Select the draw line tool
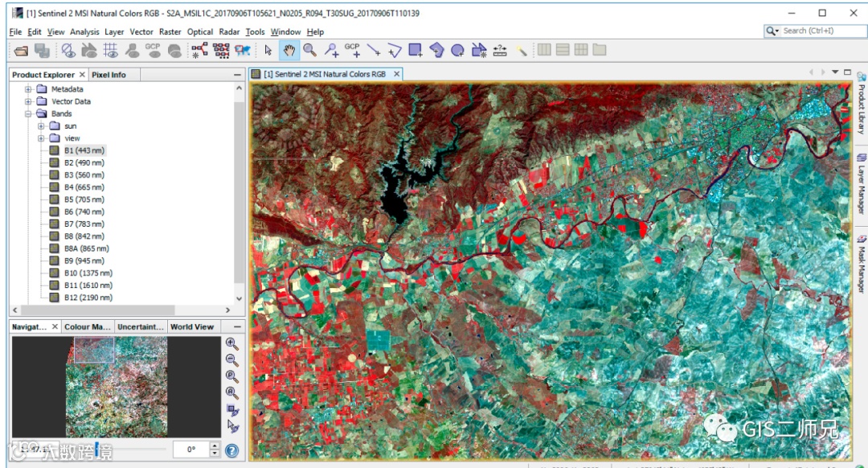 click(374, 51)
